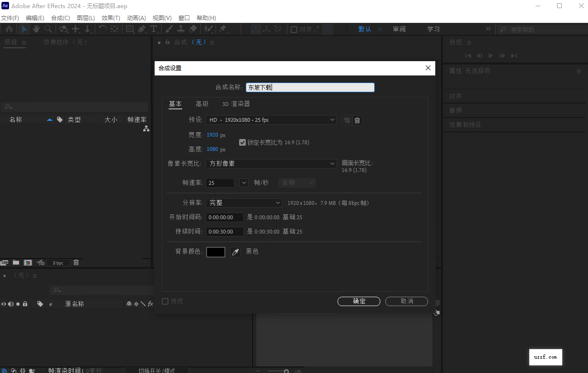
Task: Open the 预设 preset dropdown
Action: point(271,120)
